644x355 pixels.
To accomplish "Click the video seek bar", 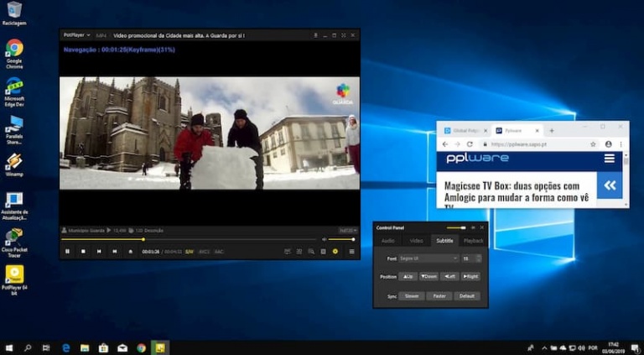I will (210, 239).
